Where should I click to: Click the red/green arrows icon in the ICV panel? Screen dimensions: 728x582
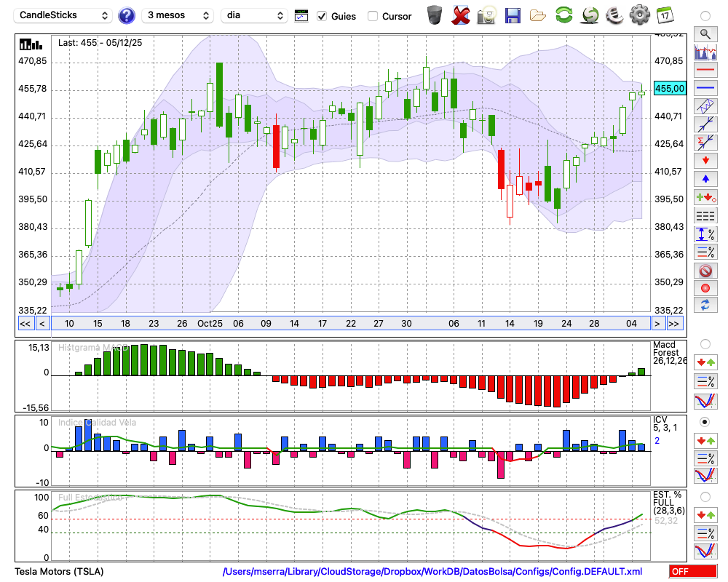[x=705, y=440]
